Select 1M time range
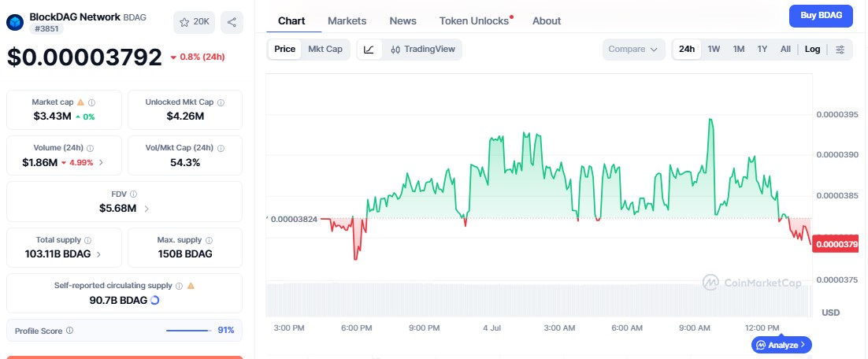The width and height of the screenshot is (868, 359). (x=739, y=50)
